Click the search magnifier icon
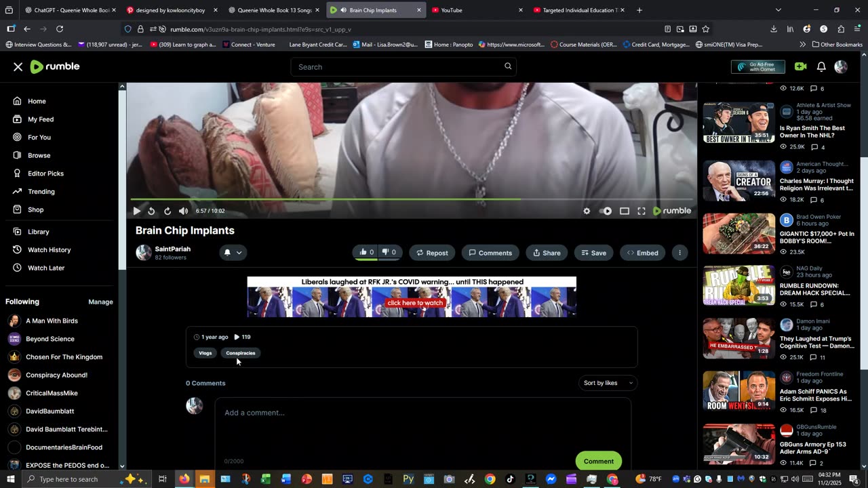868x488 pixels. (x=508, y=66)
